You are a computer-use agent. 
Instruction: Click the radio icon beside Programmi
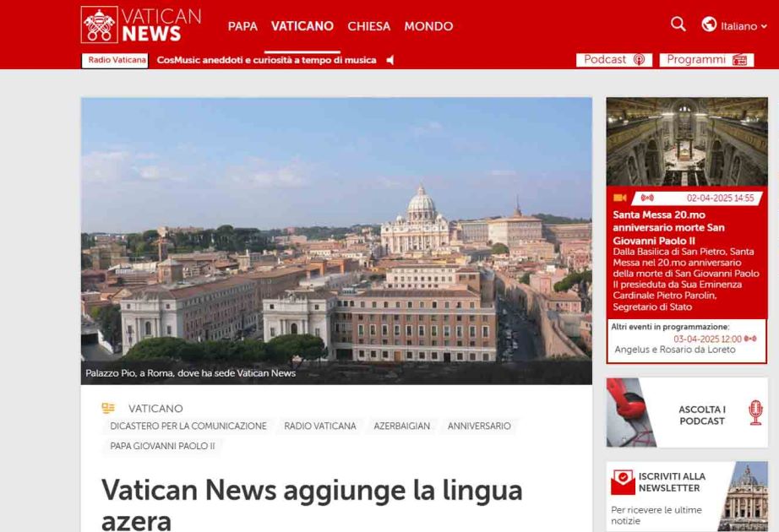[739, 60]
